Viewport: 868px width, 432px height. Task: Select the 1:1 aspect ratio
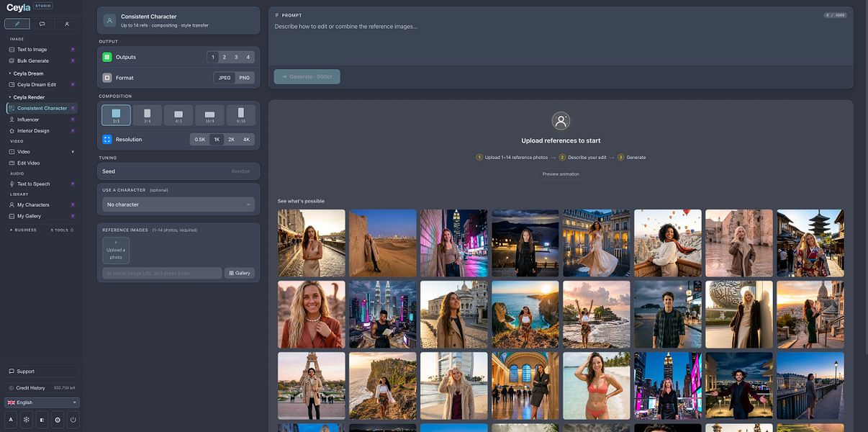(x=116, y=115)
